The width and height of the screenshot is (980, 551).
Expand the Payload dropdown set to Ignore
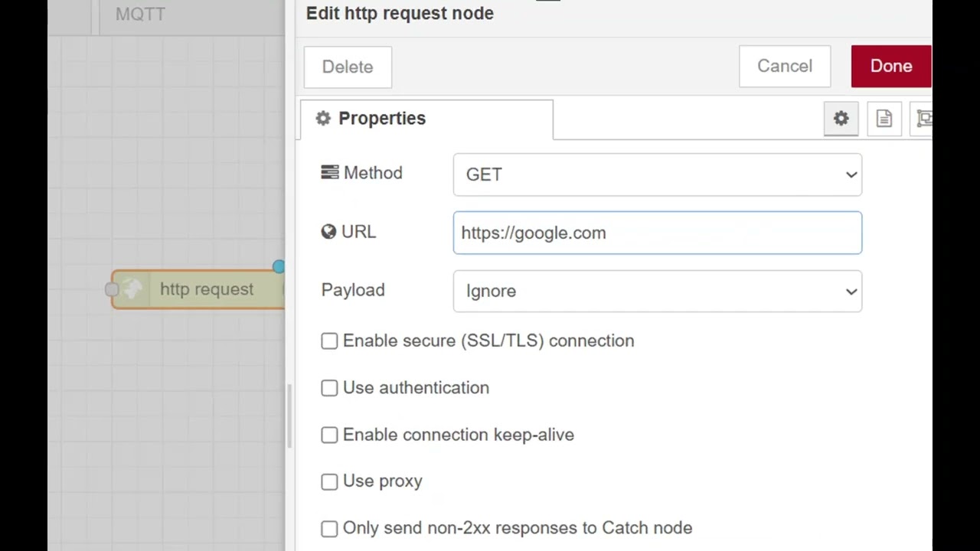[x=657, y=291]
